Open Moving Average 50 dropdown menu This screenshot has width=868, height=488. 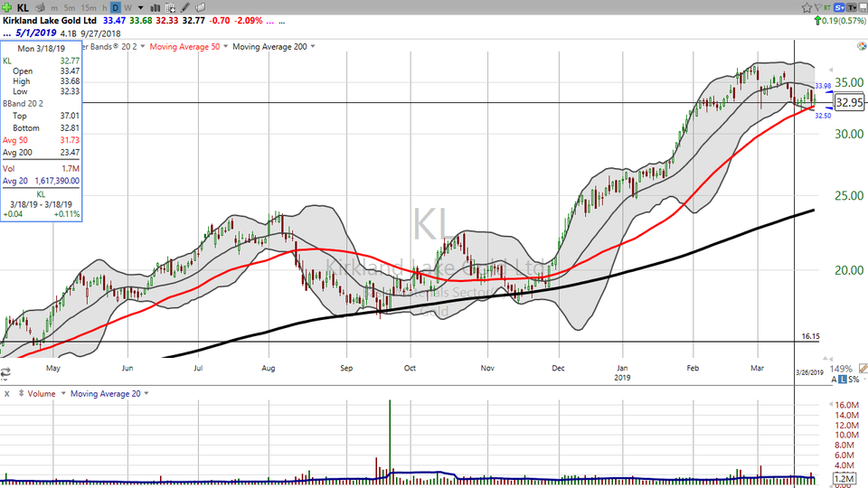pos(225,46)
